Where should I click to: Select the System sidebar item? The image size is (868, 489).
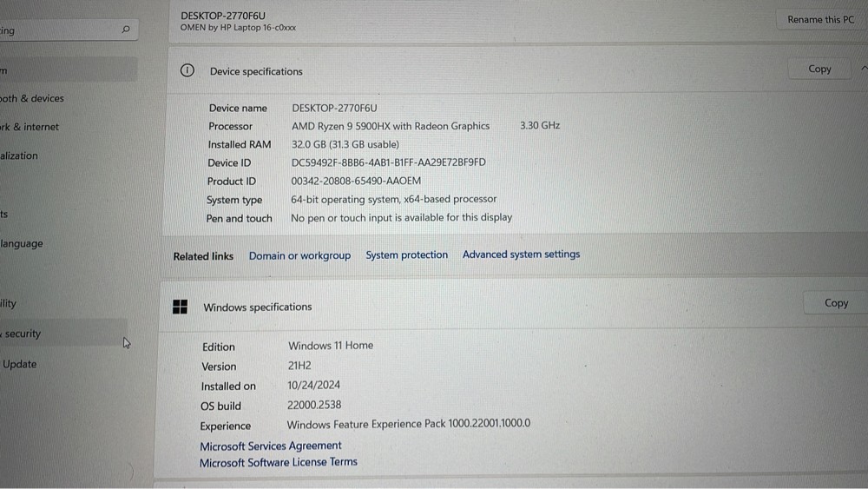(x=68, y=69)
